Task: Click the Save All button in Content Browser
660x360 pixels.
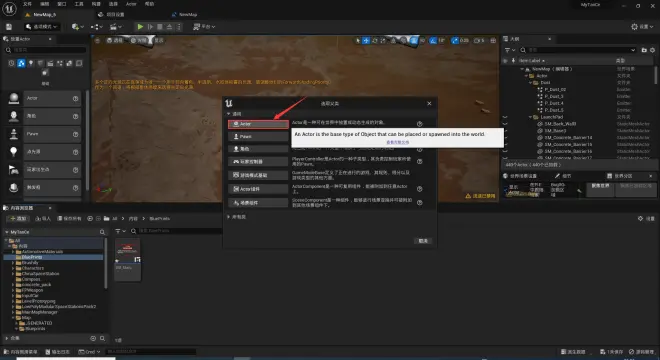Action: [x=69, y=219]
